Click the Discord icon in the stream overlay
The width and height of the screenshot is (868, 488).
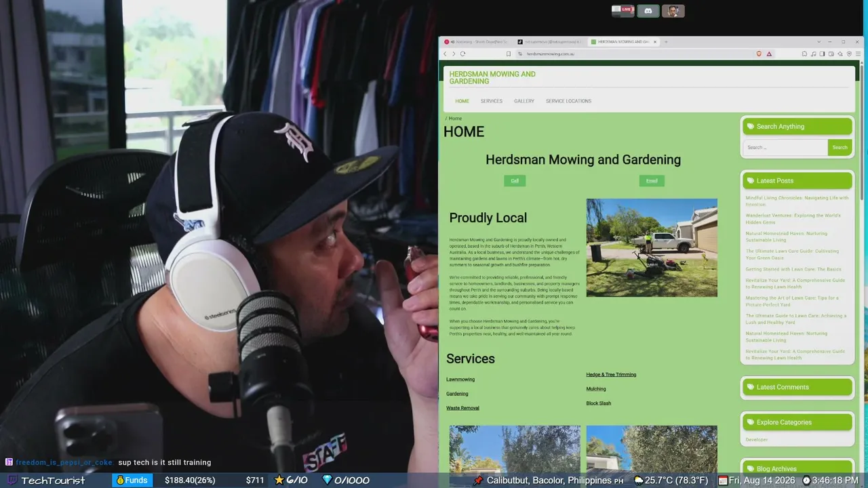pos(648,11)
